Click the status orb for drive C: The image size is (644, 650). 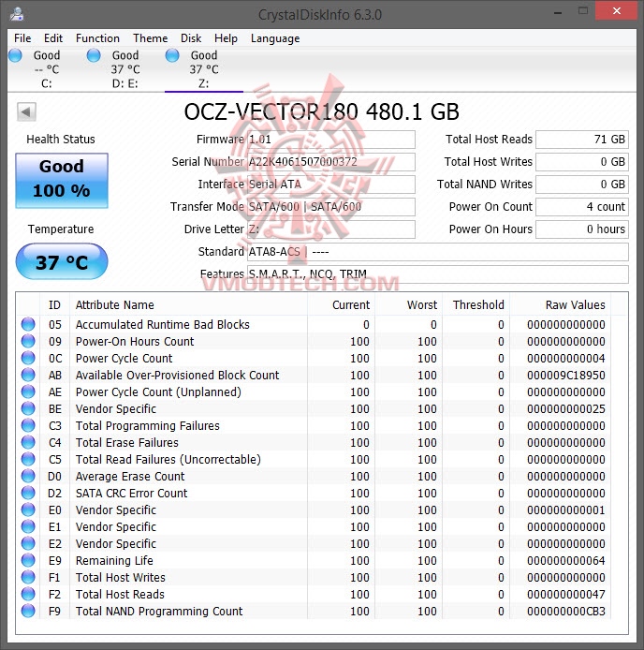click(x=15, y=55)
